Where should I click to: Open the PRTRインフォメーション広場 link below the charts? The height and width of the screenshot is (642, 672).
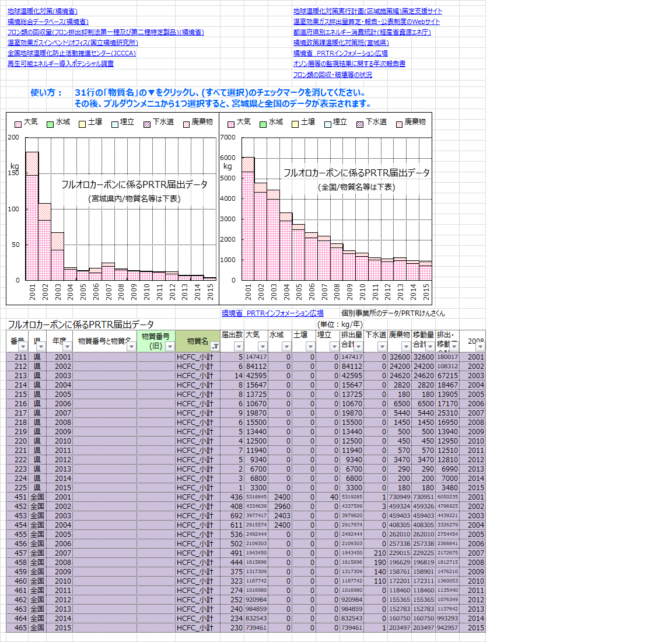coord(272,313)
